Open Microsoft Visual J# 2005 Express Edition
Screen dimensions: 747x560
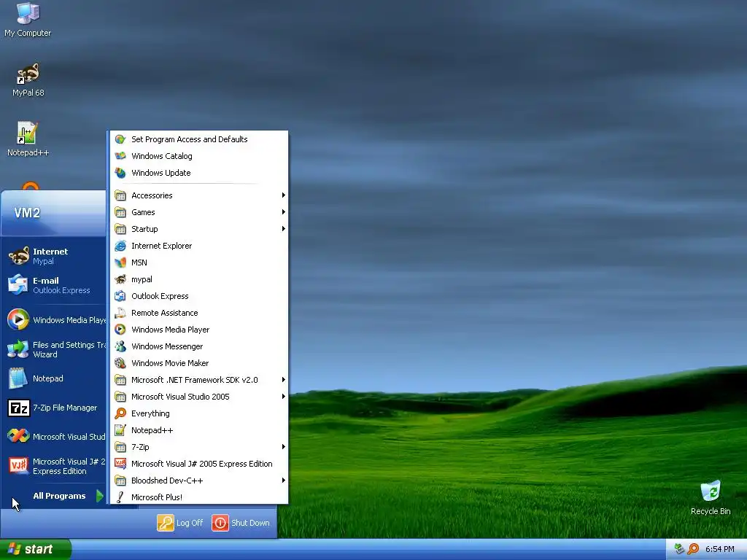click(x=199, y=463)
